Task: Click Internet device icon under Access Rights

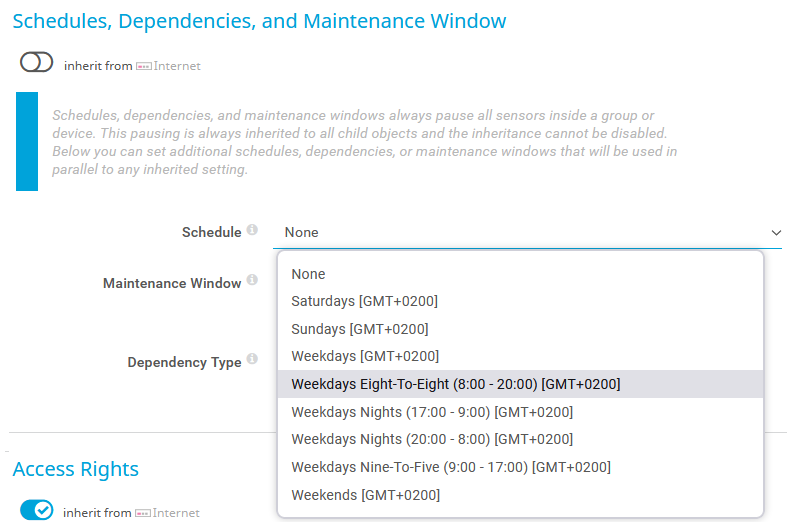Action: pos(143,513)
